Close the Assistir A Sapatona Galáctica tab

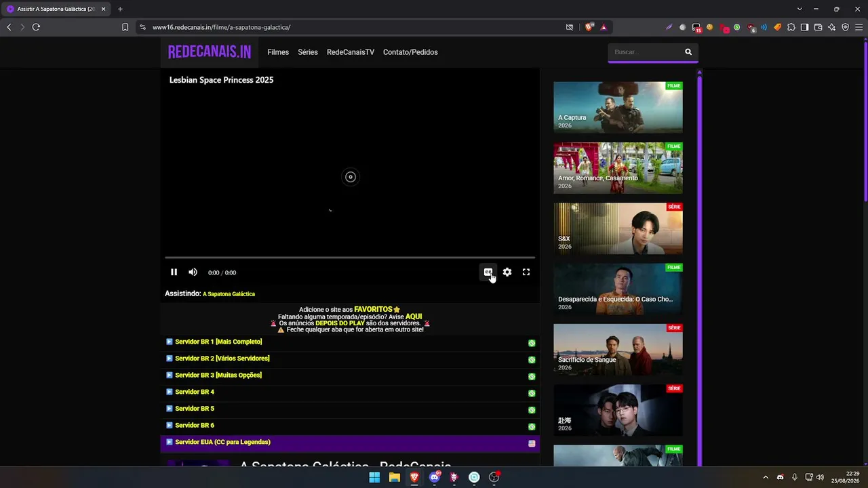104,9
